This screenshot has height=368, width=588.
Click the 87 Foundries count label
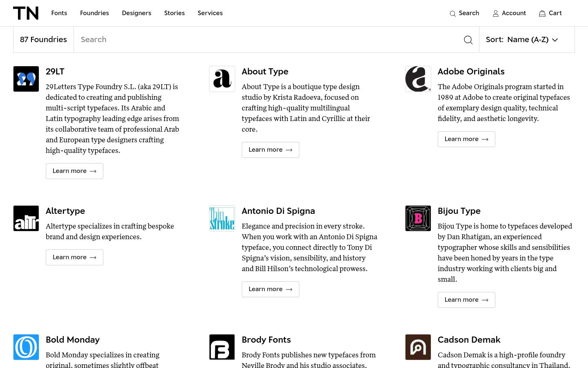[x=43, y=40]
